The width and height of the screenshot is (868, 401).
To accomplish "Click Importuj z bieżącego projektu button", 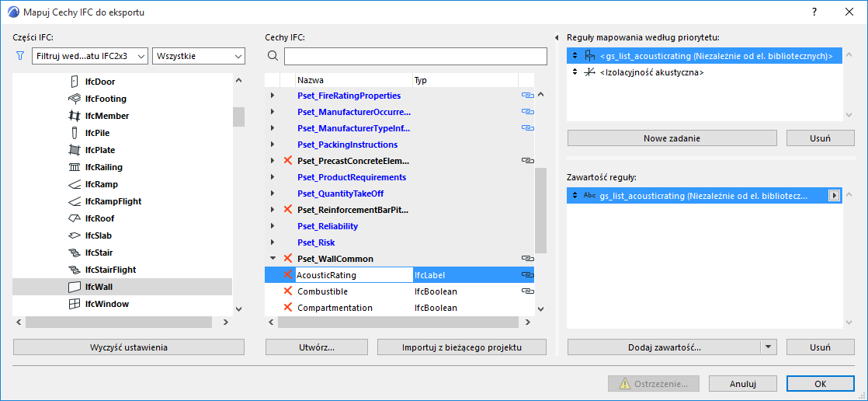I will tap(462, 347).
